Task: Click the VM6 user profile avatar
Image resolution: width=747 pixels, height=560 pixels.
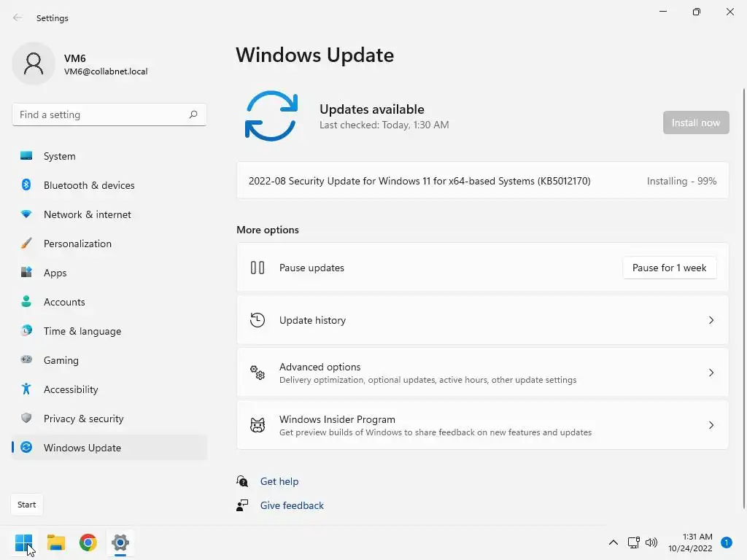Action: tap(34, 63)
